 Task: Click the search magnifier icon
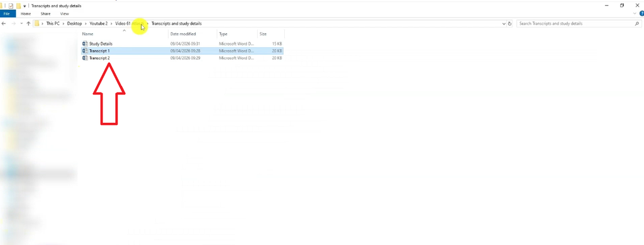click(x=637, y=24)
